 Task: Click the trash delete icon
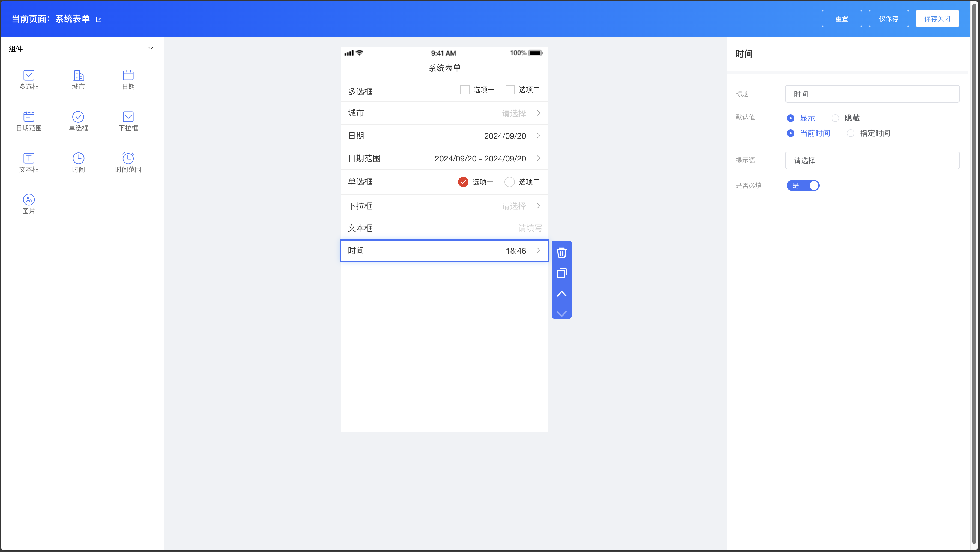click(x=561, y=253)
